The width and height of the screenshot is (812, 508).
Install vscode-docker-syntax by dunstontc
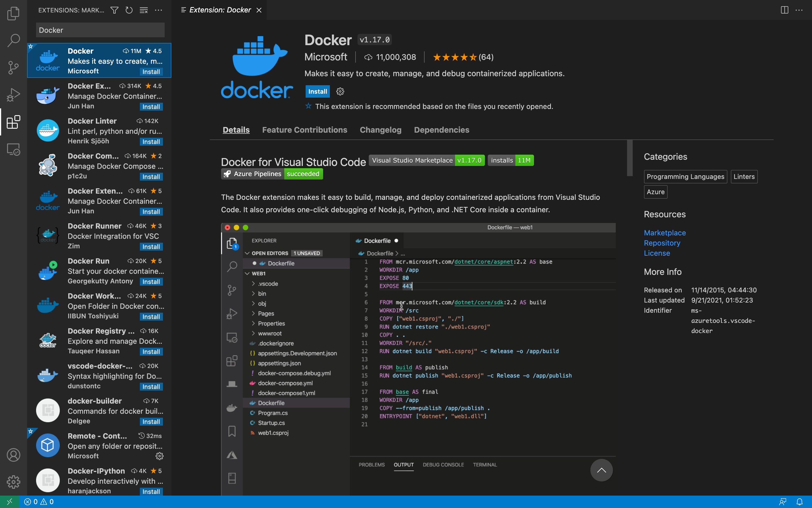(x=151, y=386)
